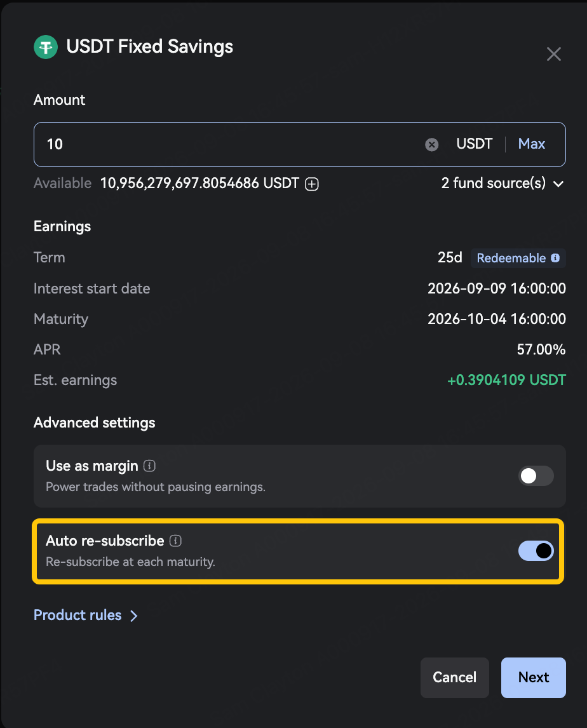Click the USDT currency label in amount field
587x728 pixels.
(474, 144)
